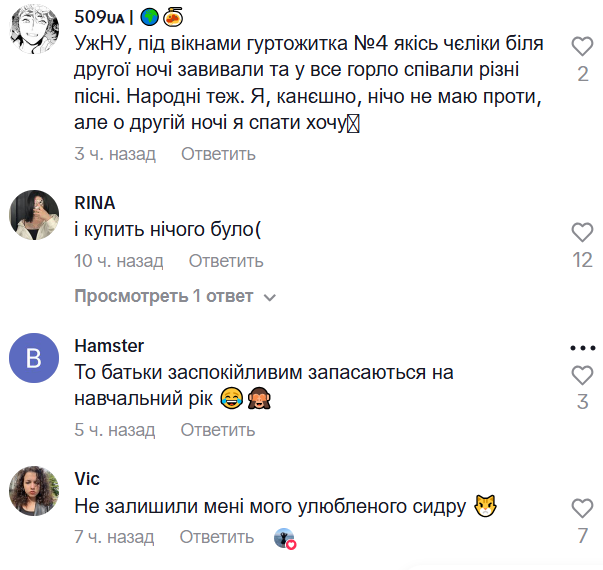Open RINA's profile picture
The image size is (603, 570).
pos(34,214)
